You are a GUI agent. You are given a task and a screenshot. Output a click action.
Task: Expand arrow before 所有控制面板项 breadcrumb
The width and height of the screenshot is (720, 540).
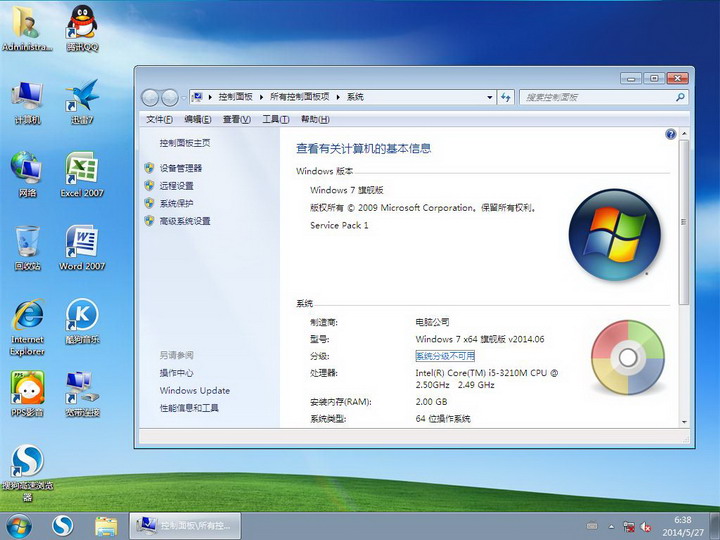point(261,97)
